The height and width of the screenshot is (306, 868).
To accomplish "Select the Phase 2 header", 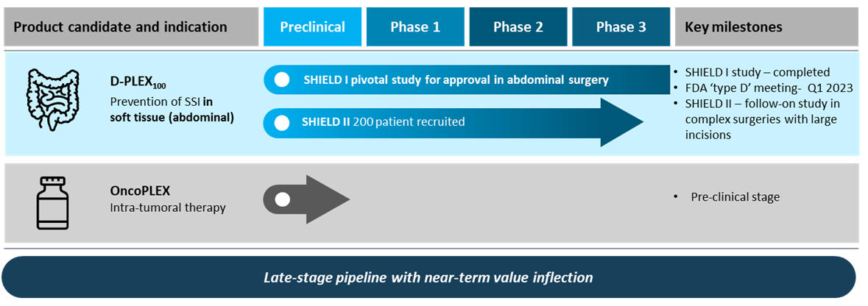I will 518,26.
